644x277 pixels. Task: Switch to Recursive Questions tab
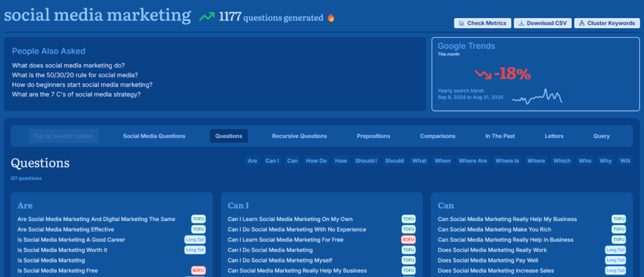point(299,136)
